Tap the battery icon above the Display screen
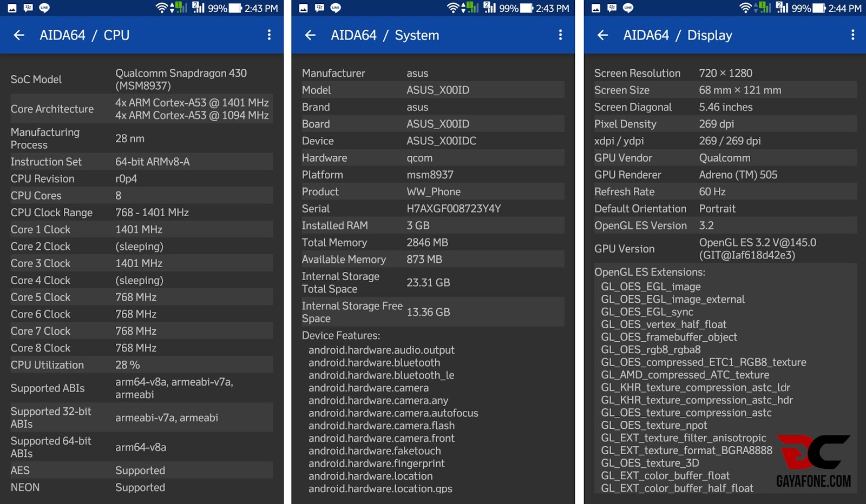Screen dimensions: 866x504 [x=819, y=8]
